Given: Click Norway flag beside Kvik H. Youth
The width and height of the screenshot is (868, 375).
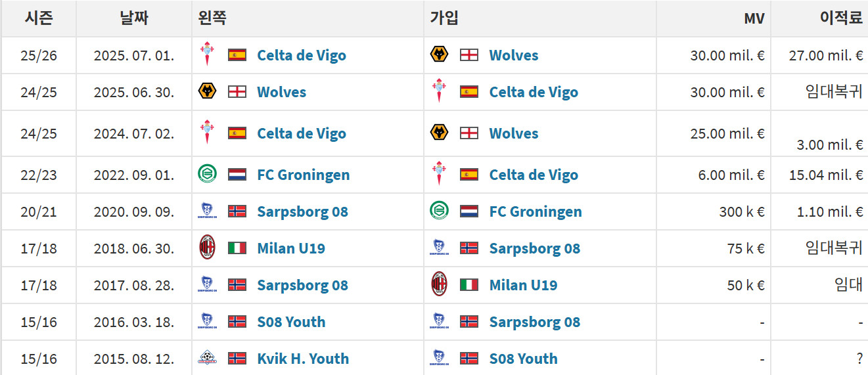Looking at the screenshot, I should 237,359.
